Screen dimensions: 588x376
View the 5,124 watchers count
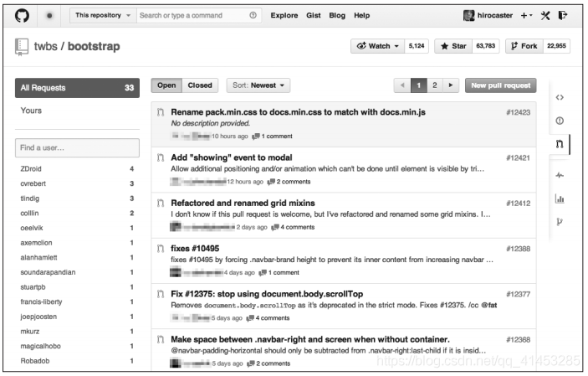coord(417,46)
